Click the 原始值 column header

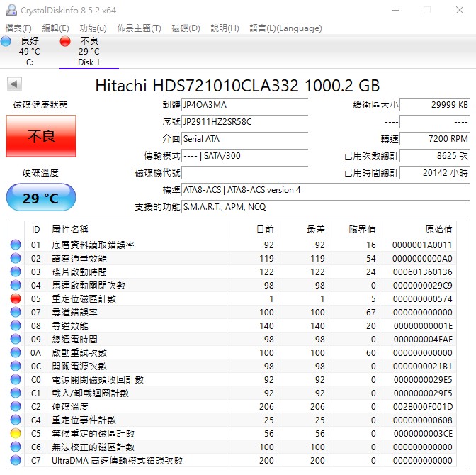(x=438, y=229)
